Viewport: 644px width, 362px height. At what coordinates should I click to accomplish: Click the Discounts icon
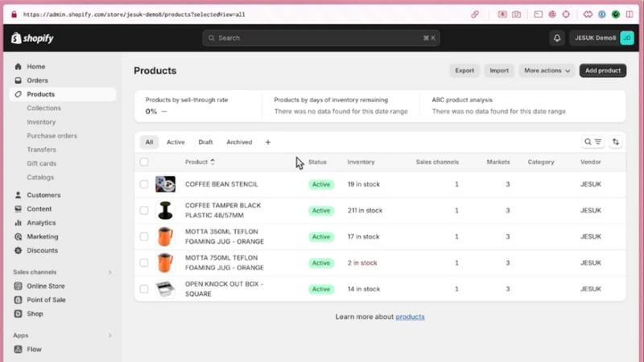(x=18, y=250)
